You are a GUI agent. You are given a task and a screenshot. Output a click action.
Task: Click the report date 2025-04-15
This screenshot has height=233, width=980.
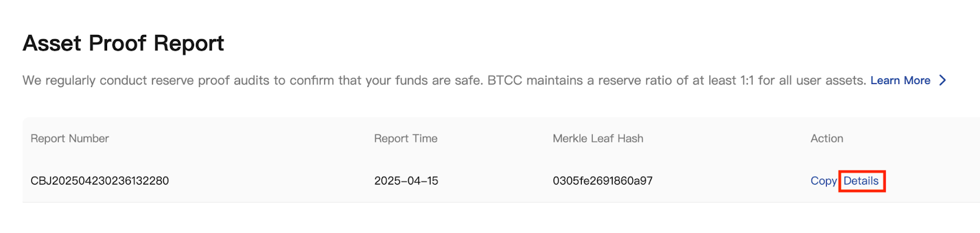[x=406, y=181]
